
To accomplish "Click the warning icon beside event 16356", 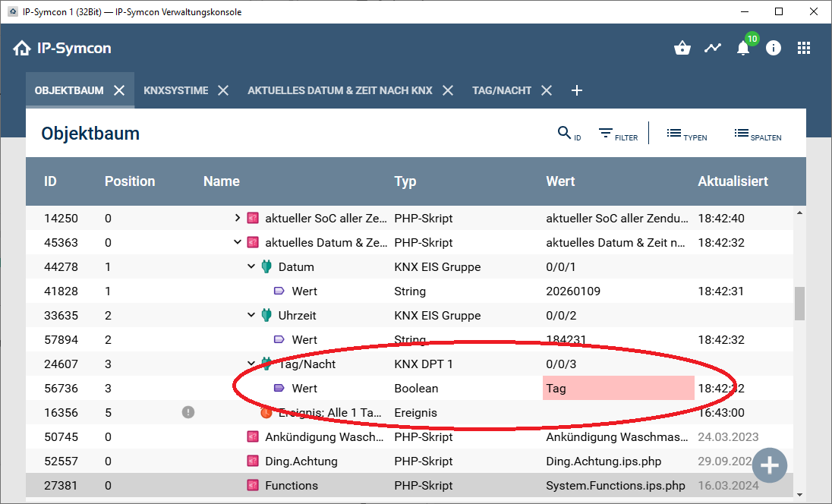I will 188,412.
